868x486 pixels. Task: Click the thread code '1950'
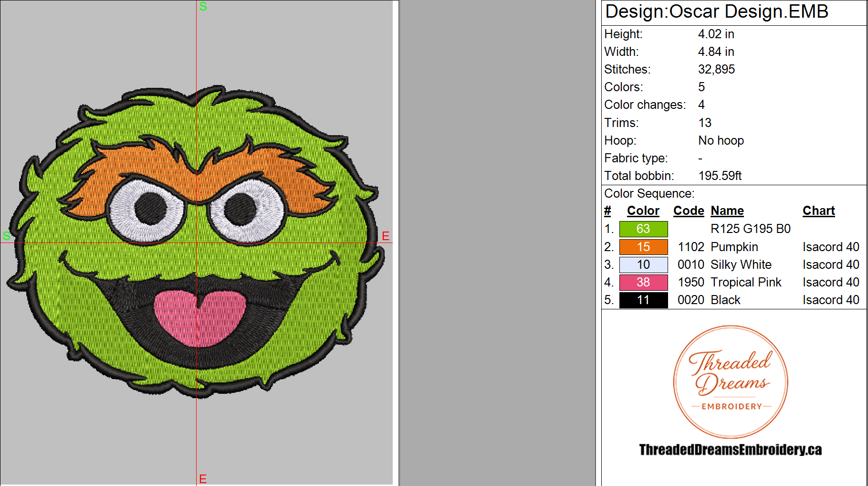click(x=691, y=282)
